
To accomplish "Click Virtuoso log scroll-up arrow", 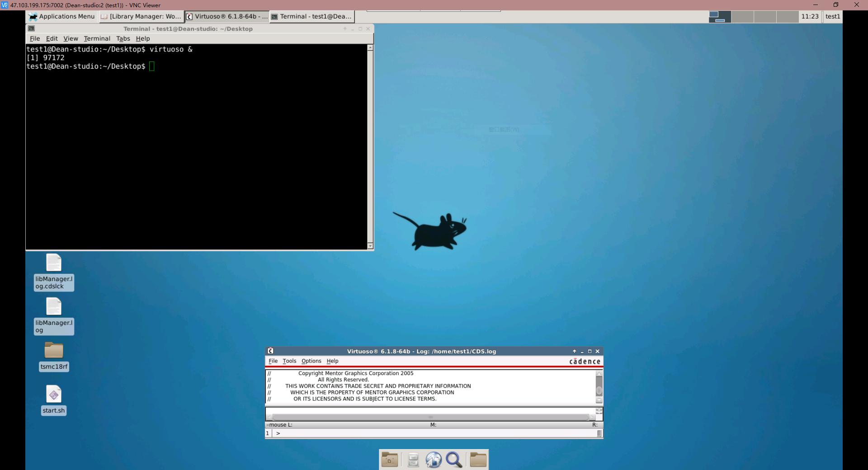I will (599, 374).
